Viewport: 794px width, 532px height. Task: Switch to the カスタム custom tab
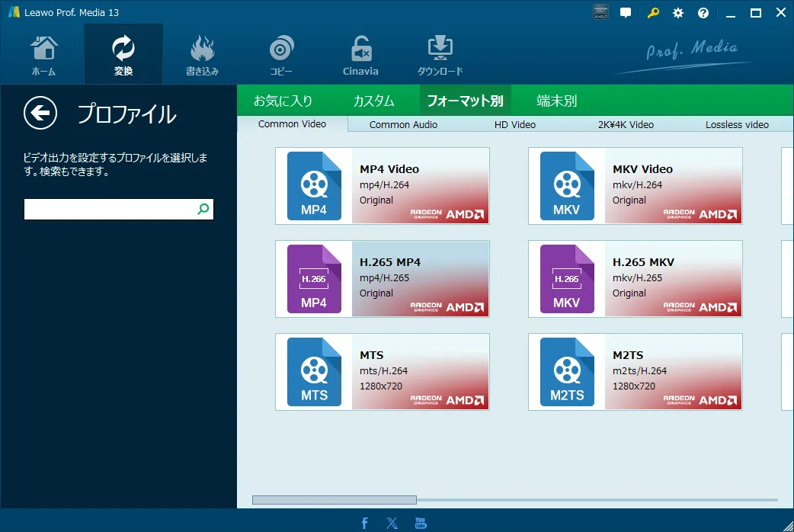pos(373,101)
